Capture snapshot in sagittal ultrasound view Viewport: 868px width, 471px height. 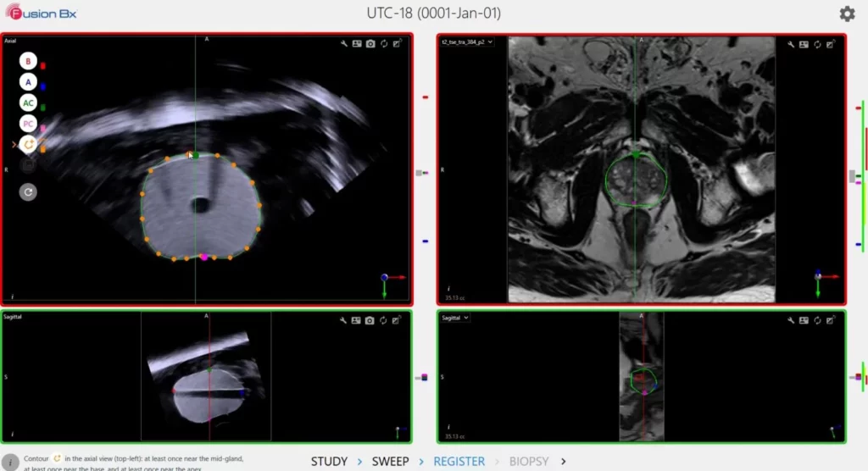(x=370, y=320)
